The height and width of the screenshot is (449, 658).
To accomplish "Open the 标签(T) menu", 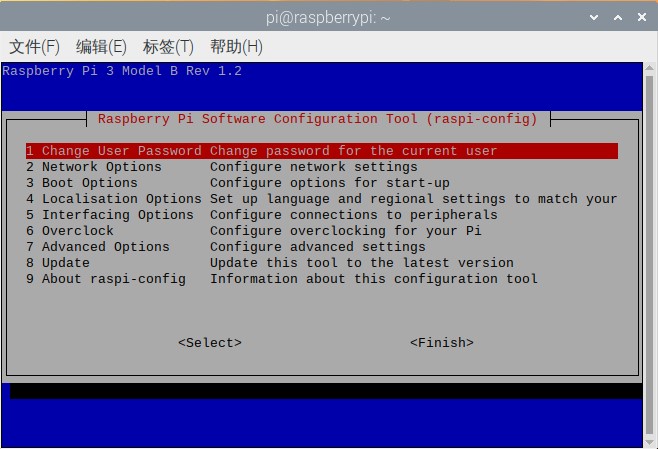I will coord(168,47).
